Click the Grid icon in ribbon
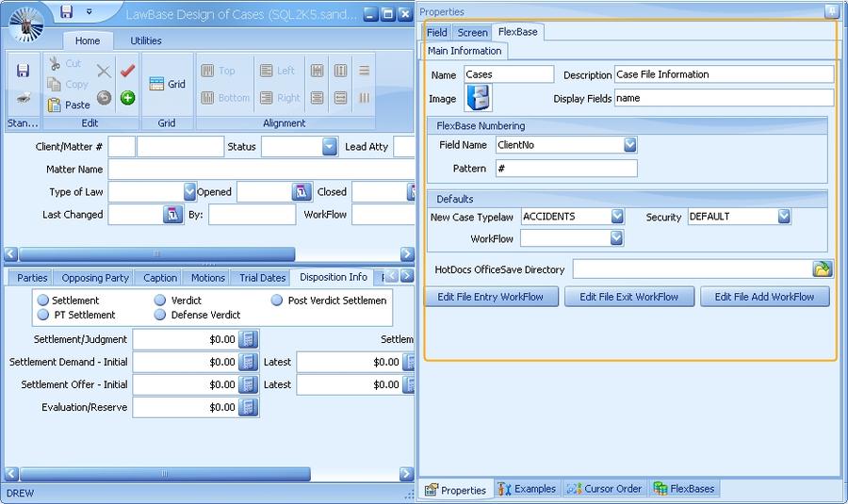This screenshot has width=848, height=504. [x=156, y=84]
